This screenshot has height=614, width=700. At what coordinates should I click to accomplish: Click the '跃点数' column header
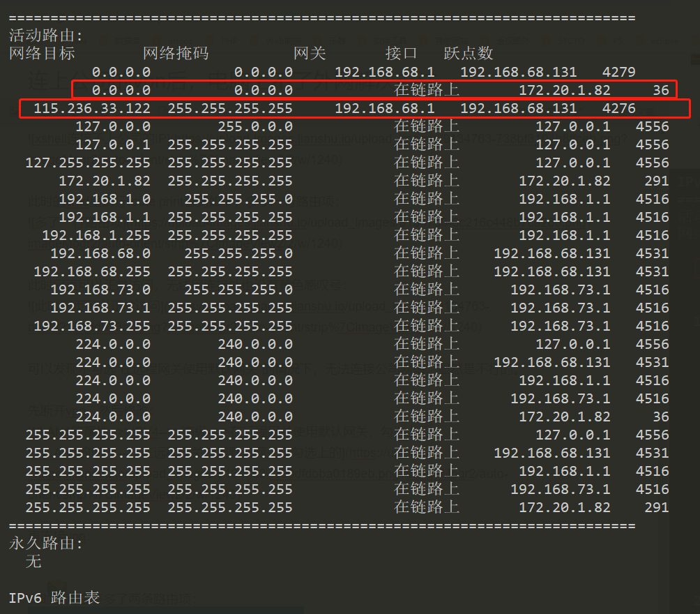pyautogui.click(x=469, y=53)
